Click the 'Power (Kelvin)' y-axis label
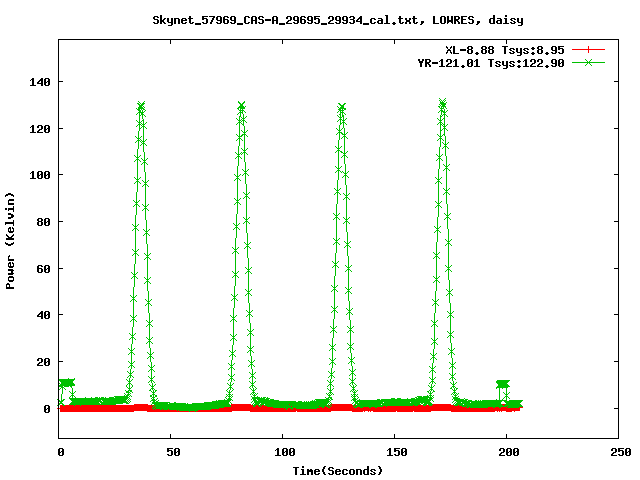 pyautogui.click(x=11, y=240)
